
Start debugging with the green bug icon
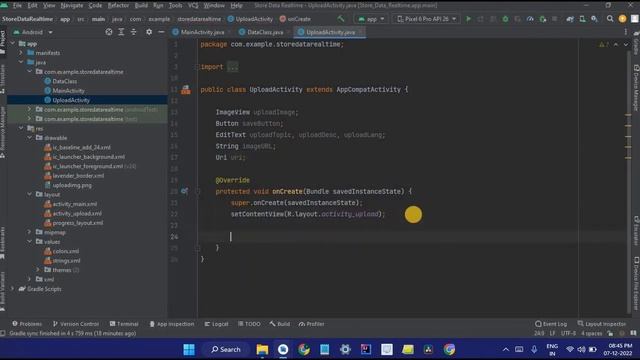point(505,19)
